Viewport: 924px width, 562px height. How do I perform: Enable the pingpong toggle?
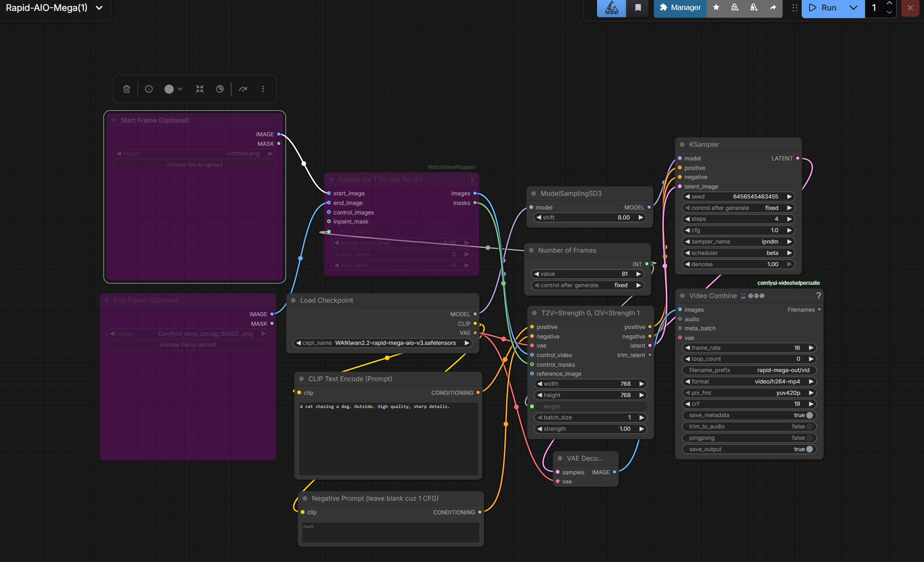tap(809, 438)
